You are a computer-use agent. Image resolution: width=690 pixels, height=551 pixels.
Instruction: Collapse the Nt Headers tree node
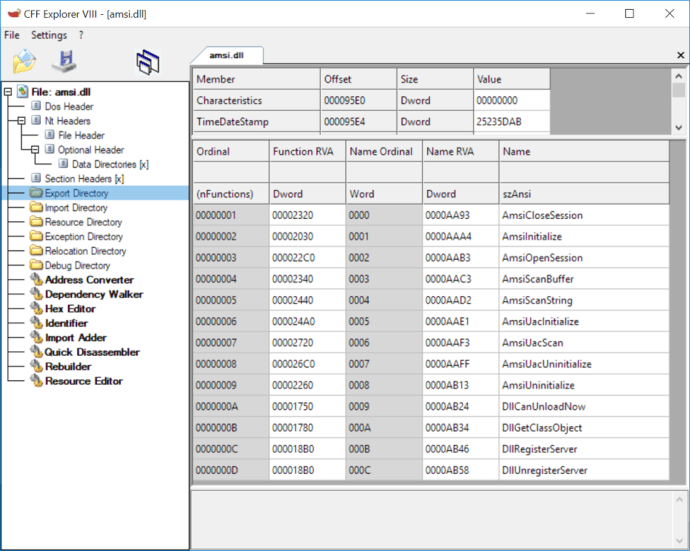(x=22, y=121)
